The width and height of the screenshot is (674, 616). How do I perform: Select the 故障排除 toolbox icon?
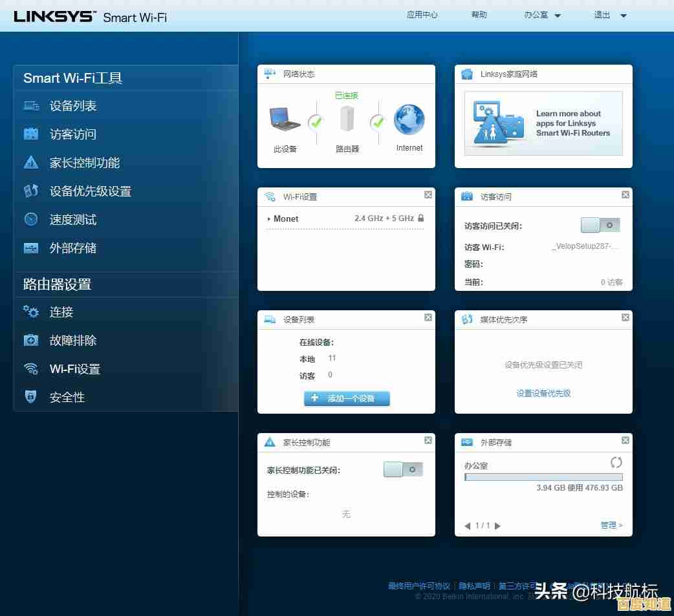click(x=30, y=341)
